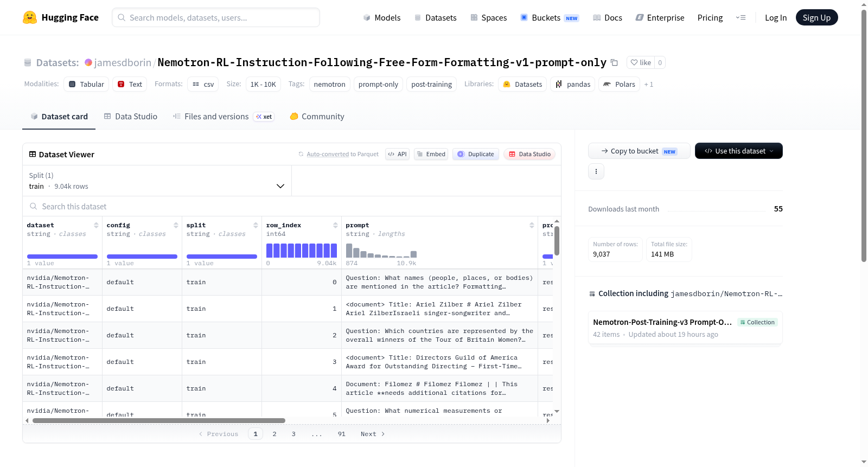
Task: Filter by the Tabular modality tag
Action: tap(86, 84)
